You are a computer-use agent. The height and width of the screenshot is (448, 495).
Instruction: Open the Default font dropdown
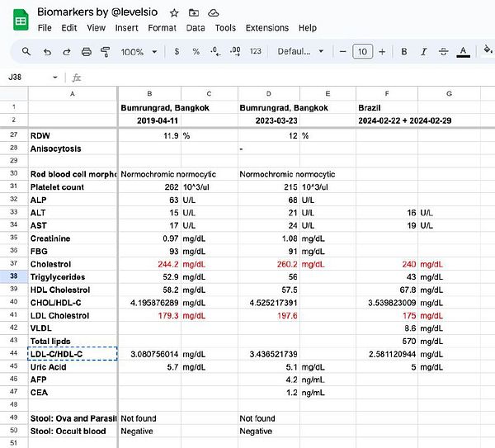(300, 51)
